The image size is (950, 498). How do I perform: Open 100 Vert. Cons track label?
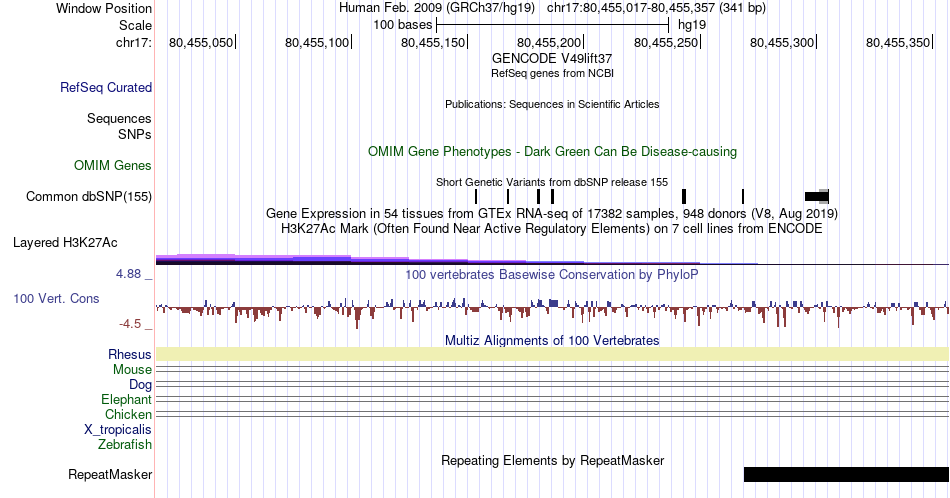(56, 299)
